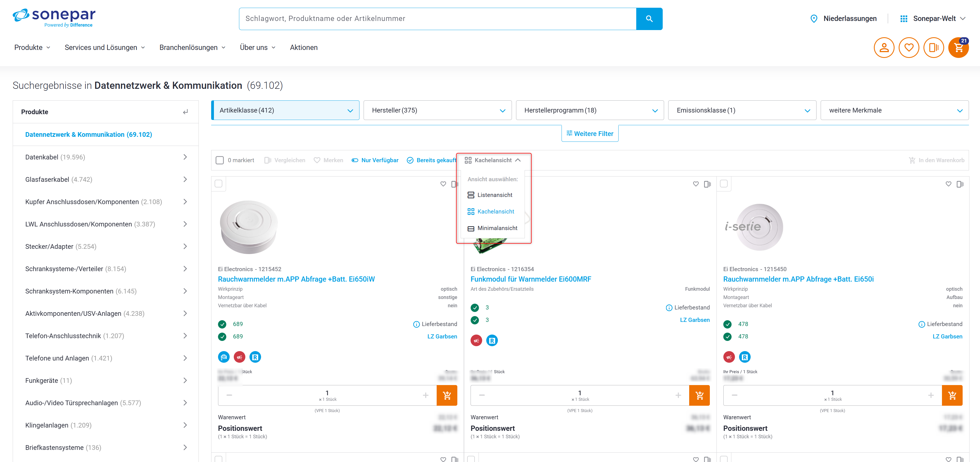
Task: Click the blue search magnifier button
Action: 649,19
